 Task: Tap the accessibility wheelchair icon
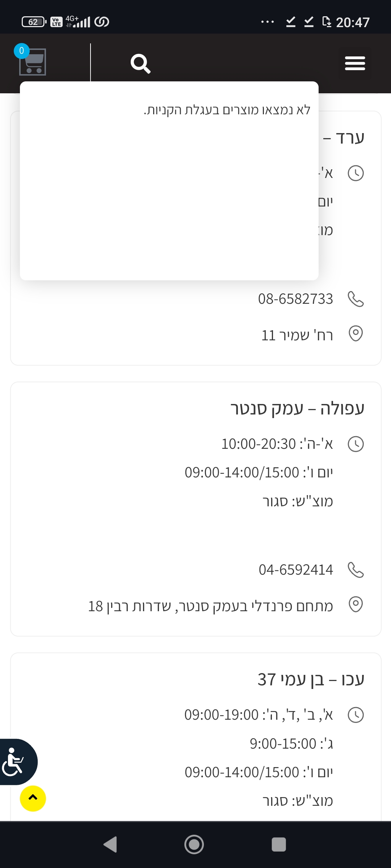pyautogui.click(x=14, y=762)
